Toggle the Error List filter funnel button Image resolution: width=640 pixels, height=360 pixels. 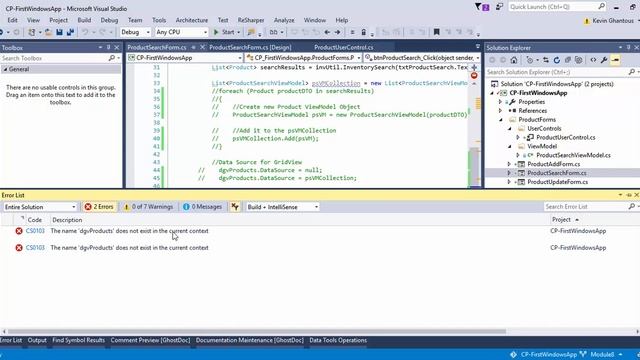coord(235,207)
